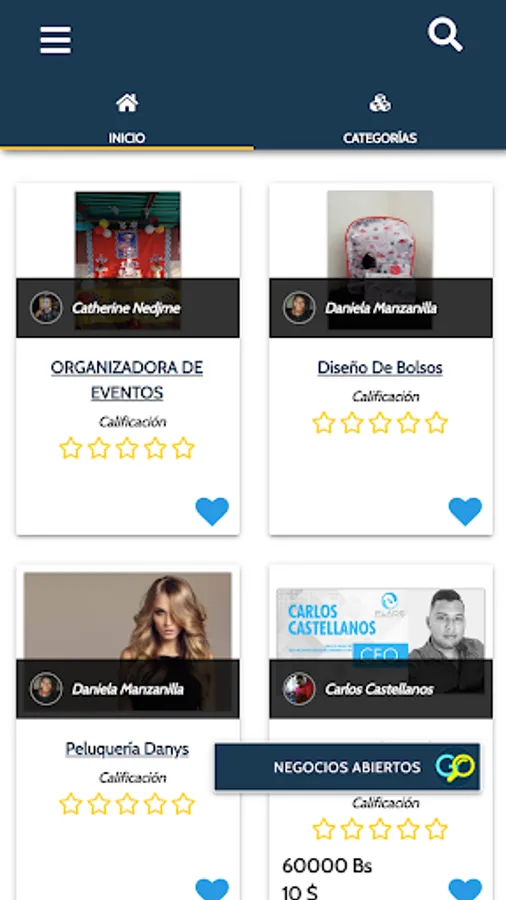Open the Diseño De Bolsos link
506x900 pixels.
(380, 367)
